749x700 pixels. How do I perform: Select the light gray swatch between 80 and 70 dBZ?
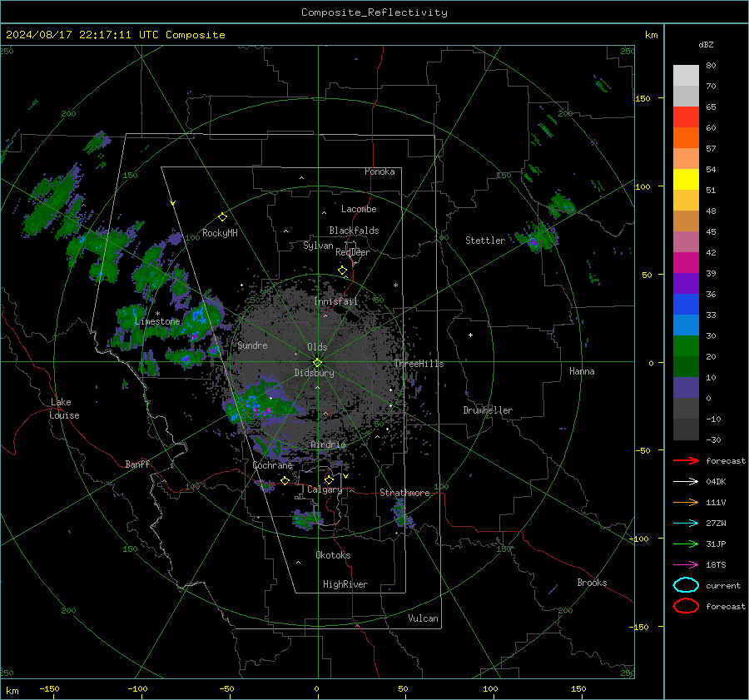click(686, 75)
